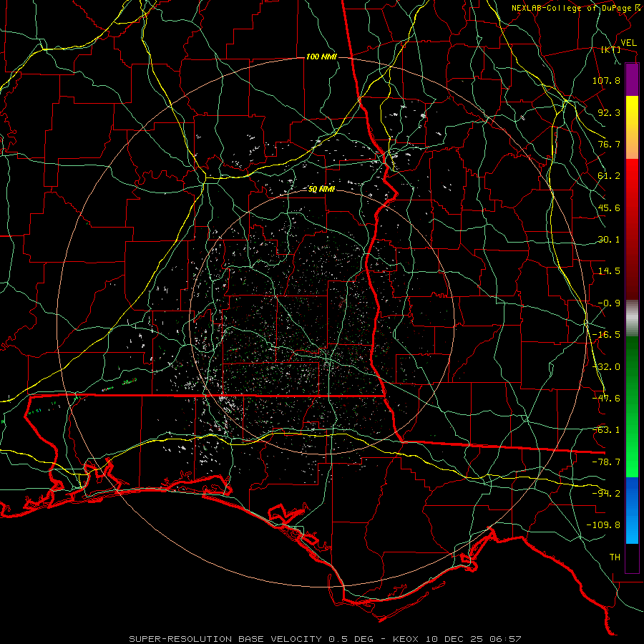Click the red segment of the velocity color bar
Viewport: 644px width, 644px height.
point(632,229)
